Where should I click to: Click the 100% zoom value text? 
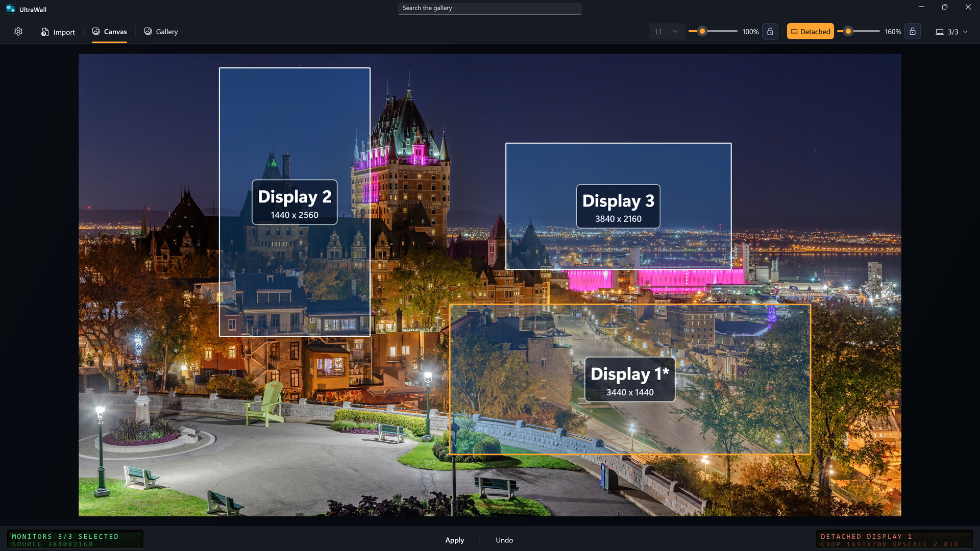pyautogui.click(x=750, y=32)
